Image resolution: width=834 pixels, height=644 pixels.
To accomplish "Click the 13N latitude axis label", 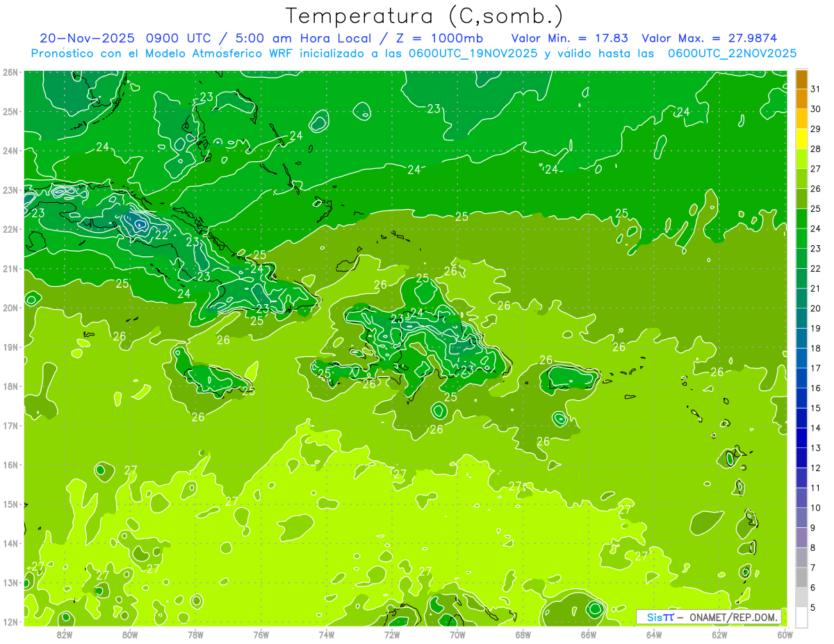I will coord(11,582).
